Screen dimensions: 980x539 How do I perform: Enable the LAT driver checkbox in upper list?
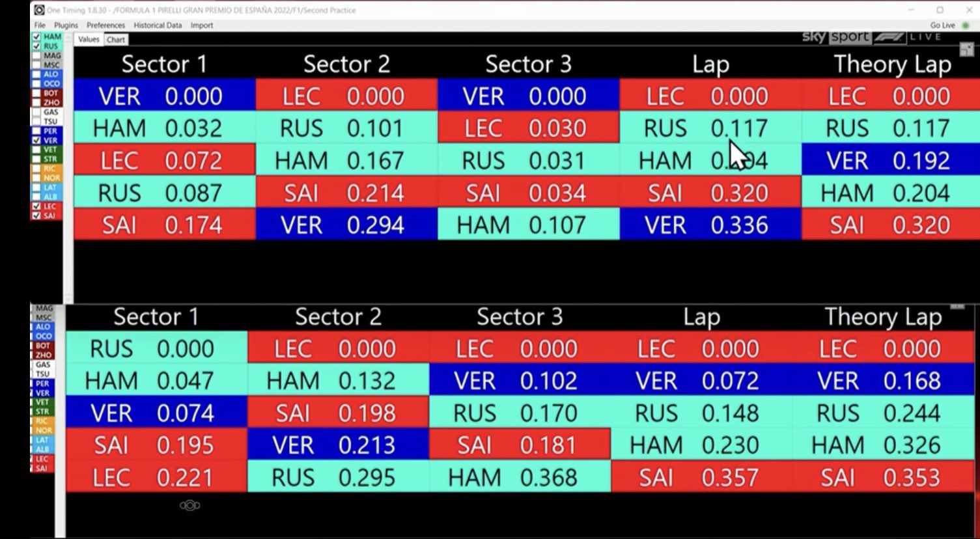pos(37,187)
